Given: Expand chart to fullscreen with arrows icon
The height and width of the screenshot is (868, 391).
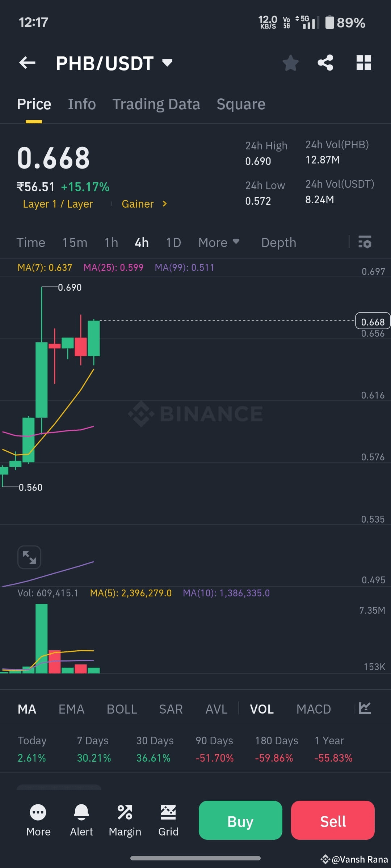Looking at the screenshot, I should 29,557.
